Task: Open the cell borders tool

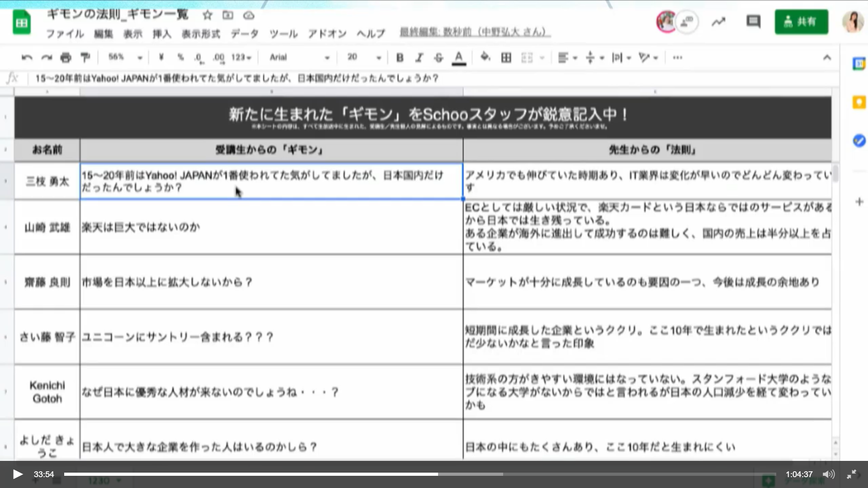Action: coord(506,57)
